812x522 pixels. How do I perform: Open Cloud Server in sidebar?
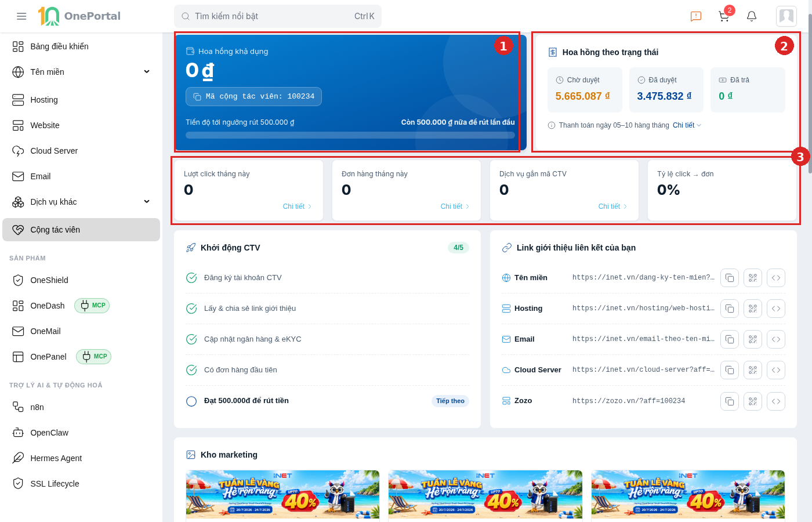pyautogui.click(x=81, y=151)
